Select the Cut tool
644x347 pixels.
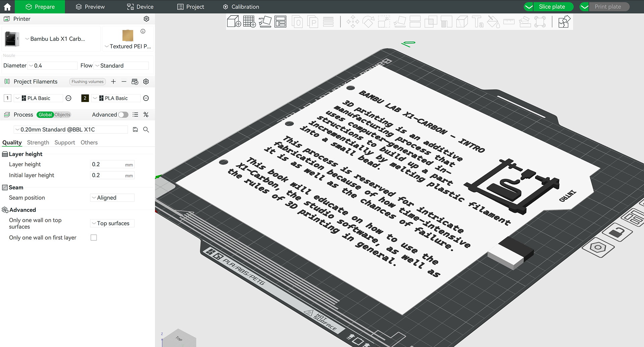point(415,22)
